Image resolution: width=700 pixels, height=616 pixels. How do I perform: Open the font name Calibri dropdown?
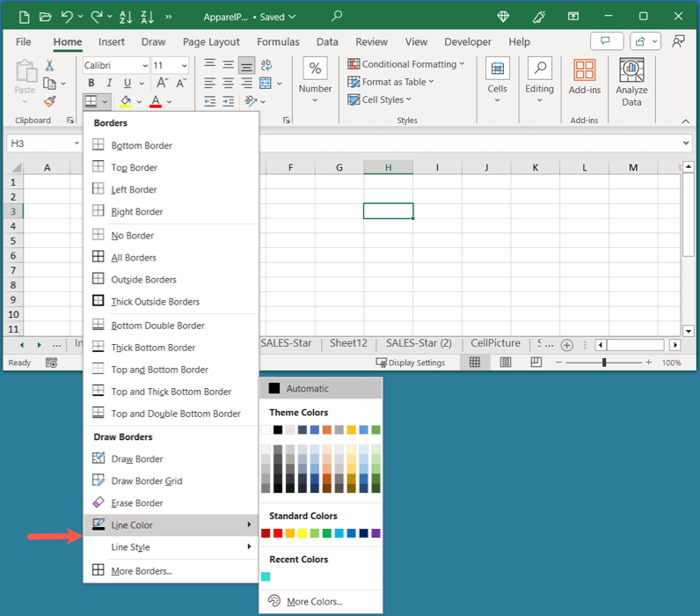pyautogui.click(x=145, y=66)
